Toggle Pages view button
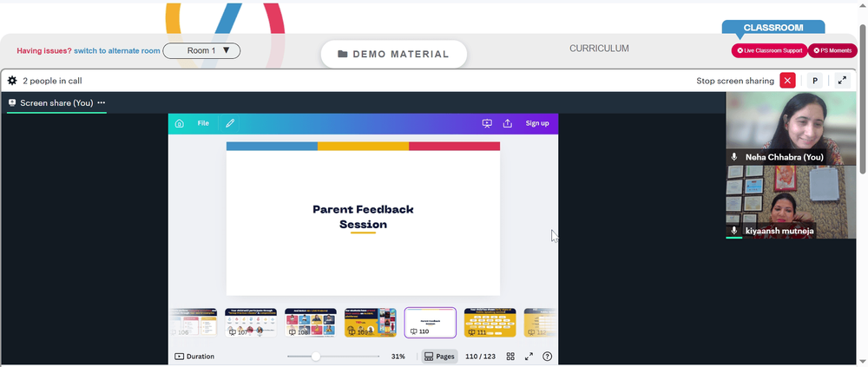 pyautogui.click(x=439, y=357)
